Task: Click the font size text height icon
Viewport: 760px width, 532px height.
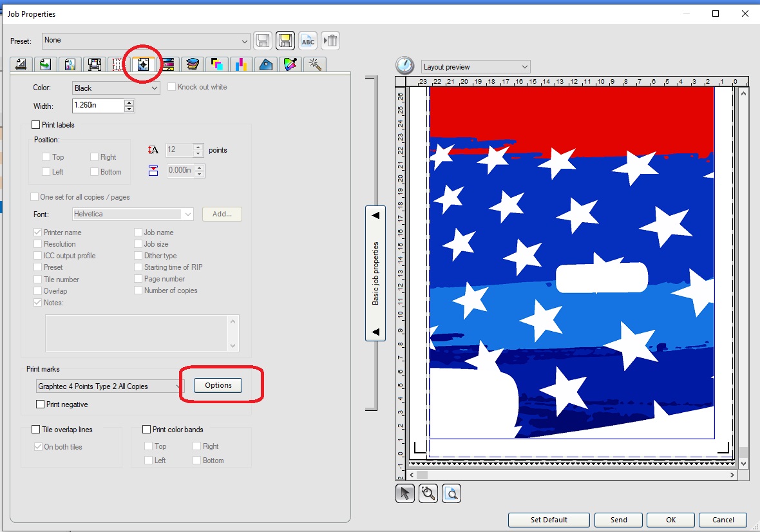Action: pos(153,150)
